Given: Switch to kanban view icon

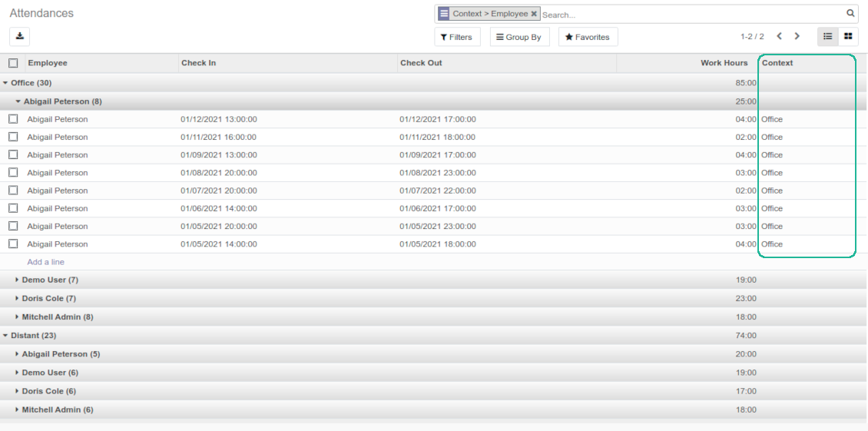Looking at the screenshot, I should 848,36.
